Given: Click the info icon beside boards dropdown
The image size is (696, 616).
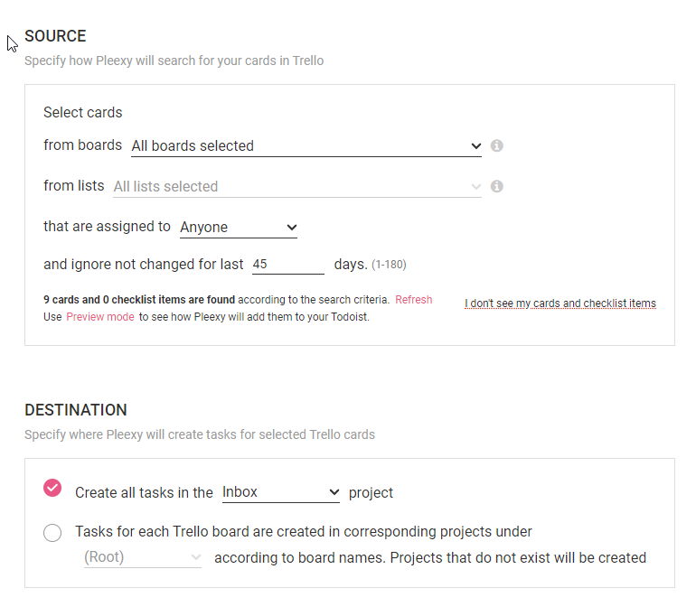Looking at the screenshot, I should [x=497, y=145].
